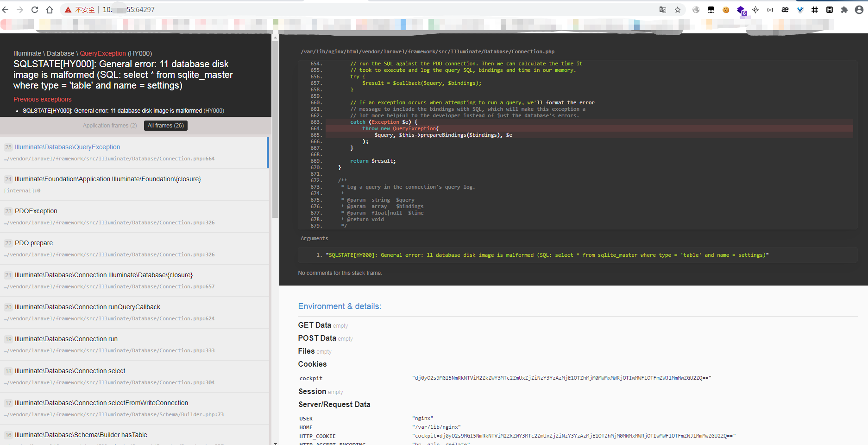Click the GET Data section label

tap(314, 325)
